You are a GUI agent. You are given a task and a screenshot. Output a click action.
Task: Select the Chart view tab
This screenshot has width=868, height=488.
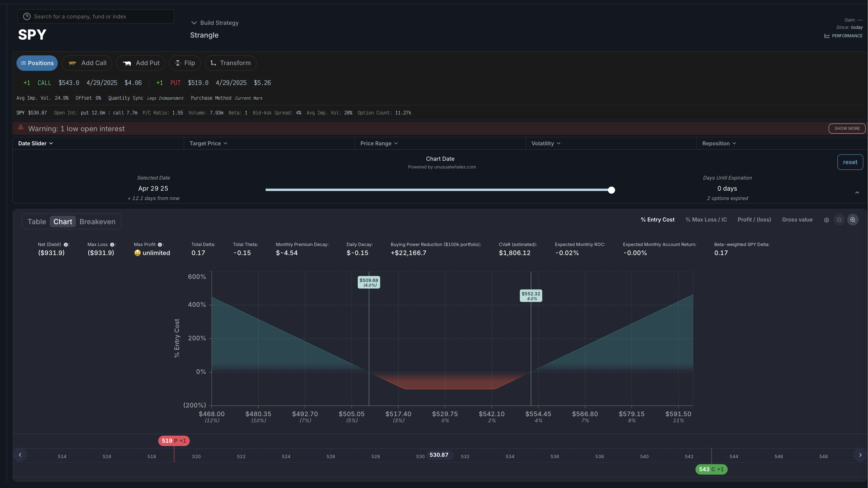(x=63, y=222)
